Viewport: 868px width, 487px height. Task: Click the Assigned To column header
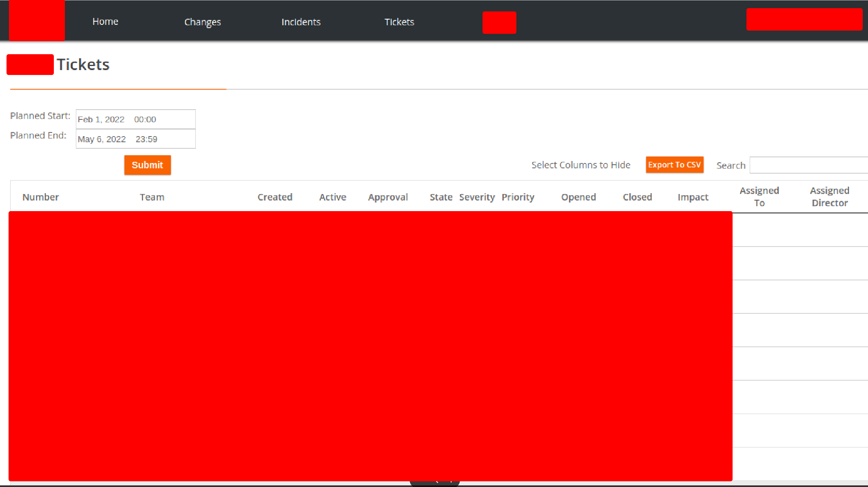click(759, 197)
